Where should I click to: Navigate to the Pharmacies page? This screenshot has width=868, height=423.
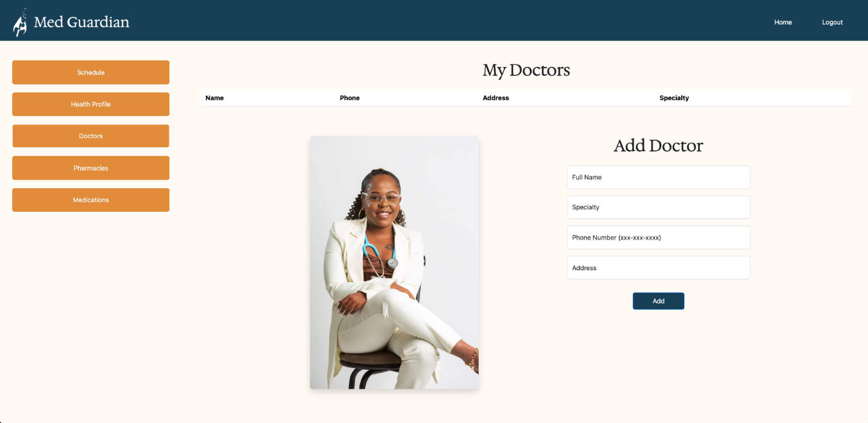coord(90,168)
